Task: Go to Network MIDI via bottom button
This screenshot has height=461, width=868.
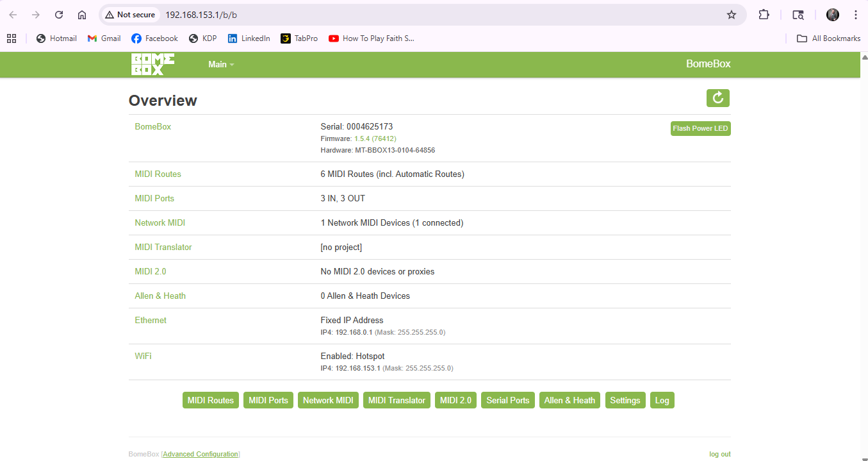Action: [x=328, y=400]
